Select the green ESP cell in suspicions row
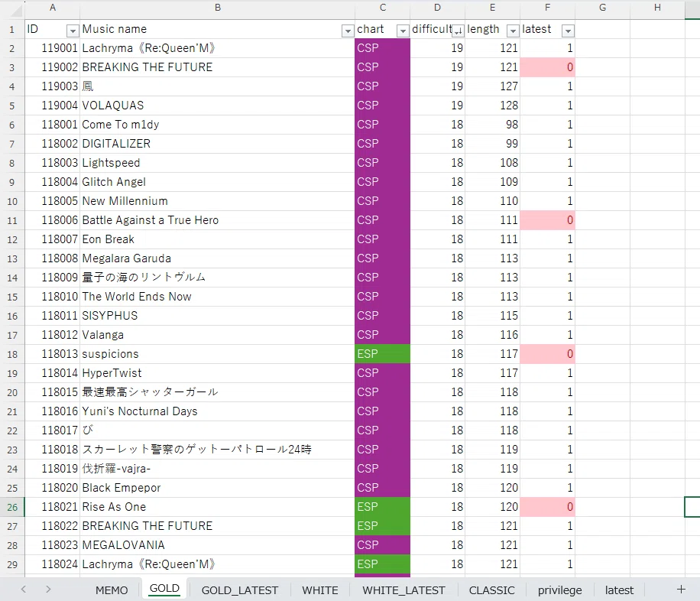This screenshot has height=601, width=700. click(383, 354)
